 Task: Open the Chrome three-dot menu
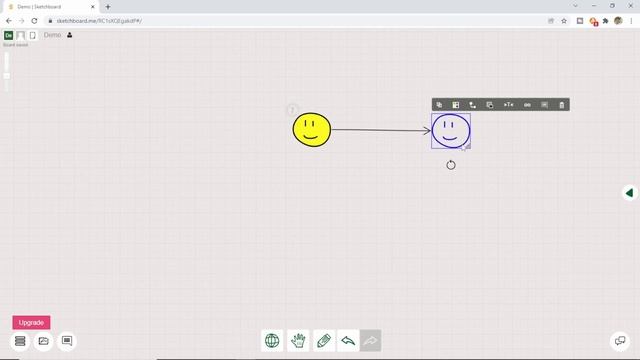[631, 21]
